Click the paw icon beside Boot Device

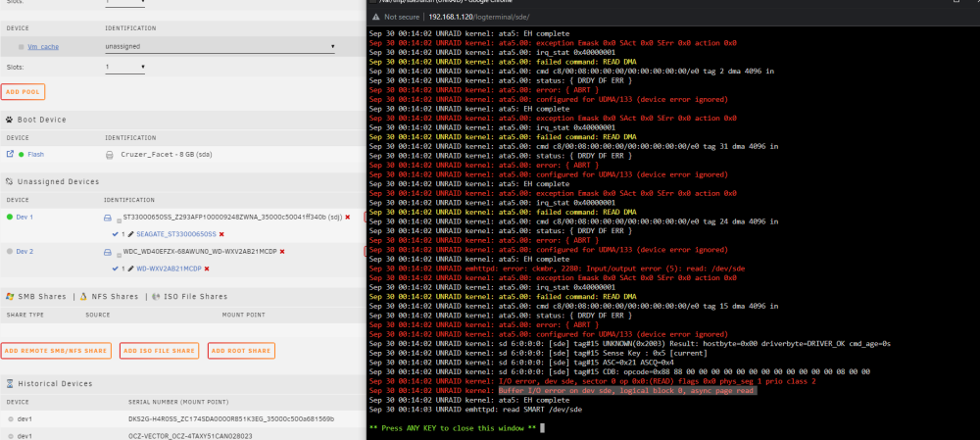click(x=10, y=120)
